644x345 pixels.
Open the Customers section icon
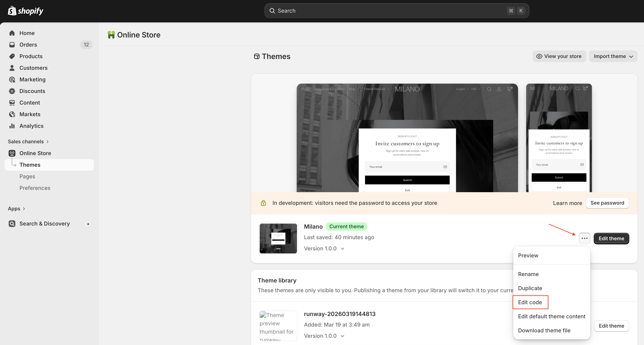pos(12,68)
